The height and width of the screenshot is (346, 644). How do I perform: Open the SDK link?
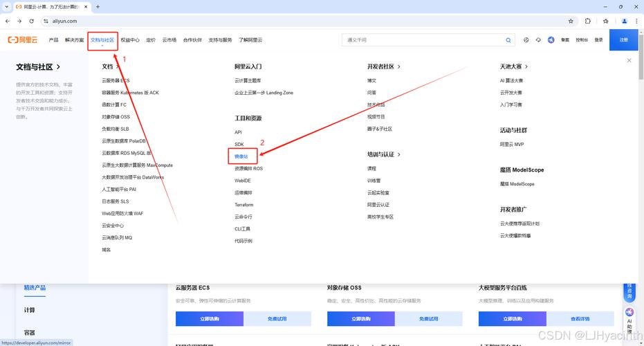239,144
